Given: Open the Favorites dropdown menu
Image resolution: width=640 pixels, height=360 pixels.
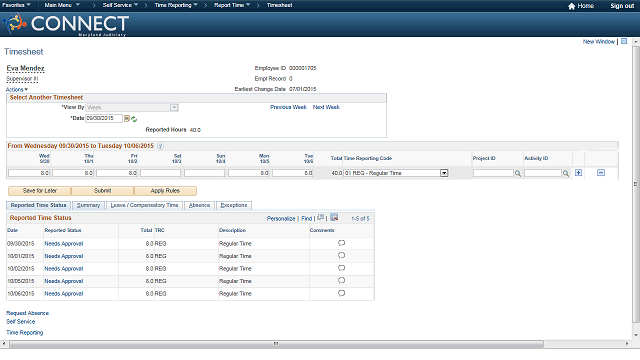Looking at the screenshot, I should (x=16, y=5).
